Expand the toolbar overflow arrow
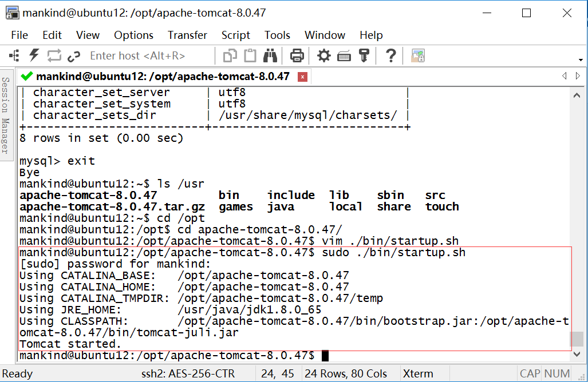The height and width of the screenshot is (382, 588). 581,60
